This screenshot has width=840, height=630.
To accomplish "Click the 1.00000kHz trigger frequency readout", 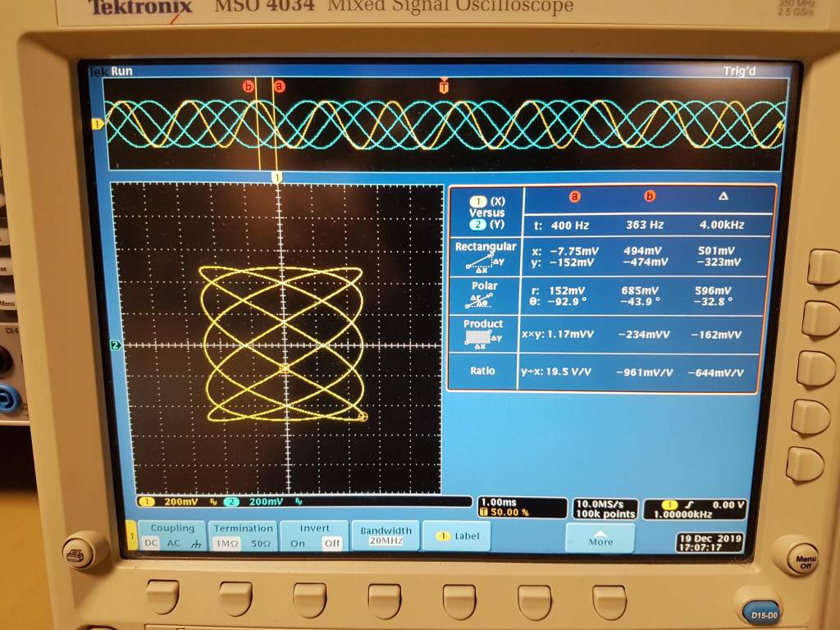I will pos(682,515).
